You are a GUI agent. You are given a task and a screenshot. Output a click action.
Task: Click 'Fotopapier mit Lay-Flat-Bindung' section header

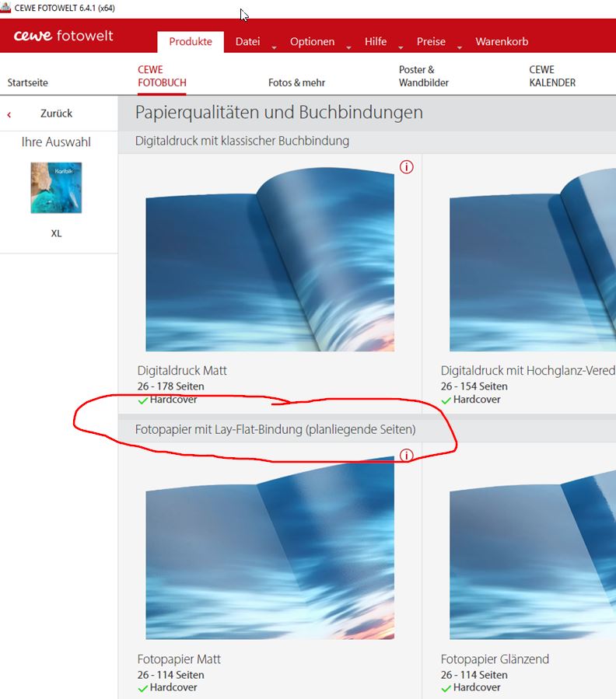(x=275, y=429)
